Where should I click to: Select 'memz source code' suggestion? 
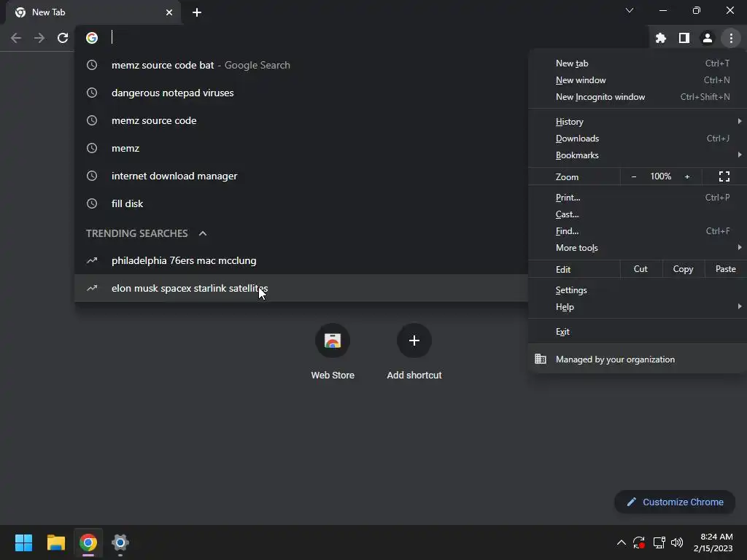(x=301, y=120)
